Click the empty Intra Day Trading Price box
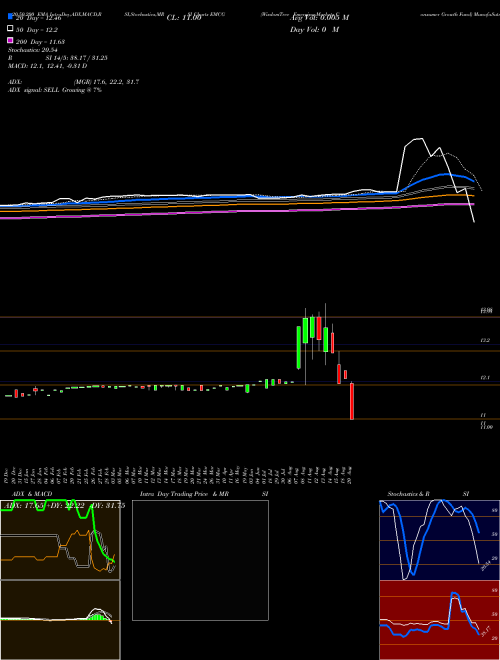The height and width of the screenshot is (660, 500). click(x=200, y=560)
